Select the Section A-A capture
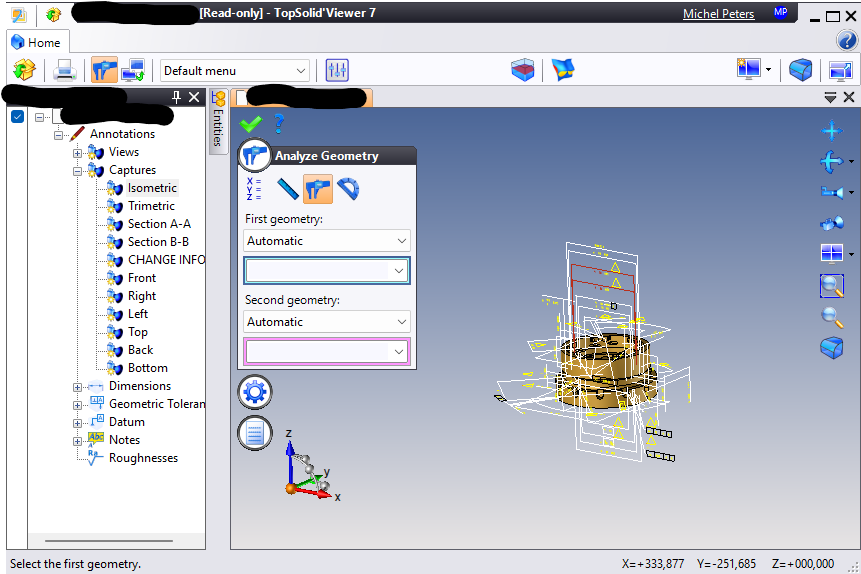 159,224
